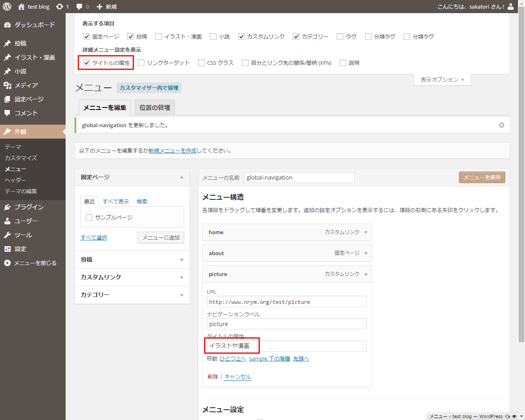Click the WordPress logo icon
Viewport: 525px width, 420px height.
(7, 7)
